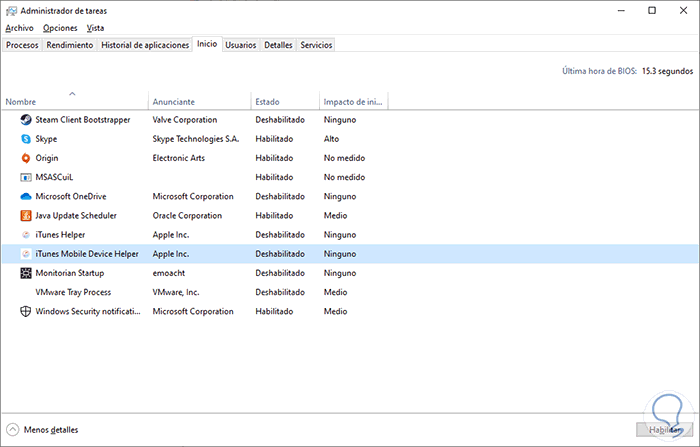Image resolution: width=700 pixels, height=447 pixels.
Task: Collapse view with Menos detalles arrow
Action: click(x=13, y=430)
